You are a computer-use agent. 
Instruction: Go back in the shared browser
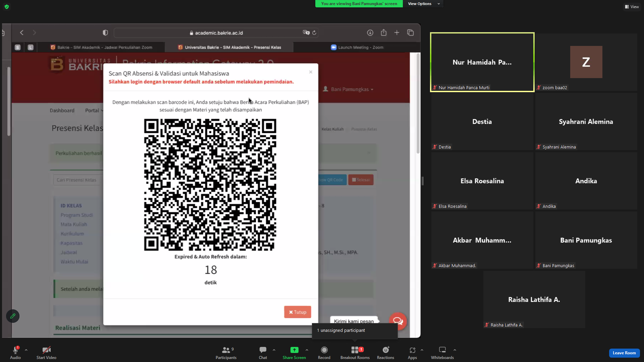pyautogui.click(x=22, y=33)
